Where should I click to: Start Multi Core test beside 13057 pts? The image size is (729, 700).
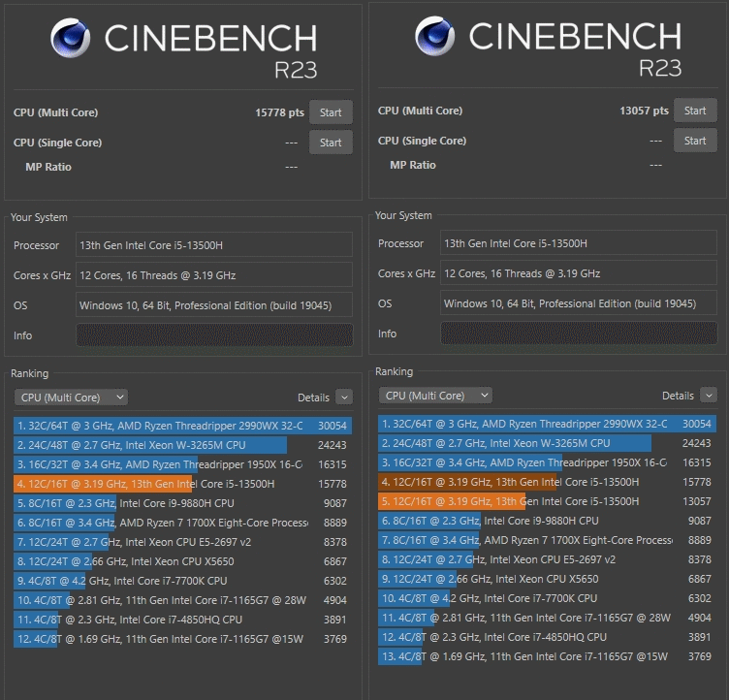tap(695, 111)
